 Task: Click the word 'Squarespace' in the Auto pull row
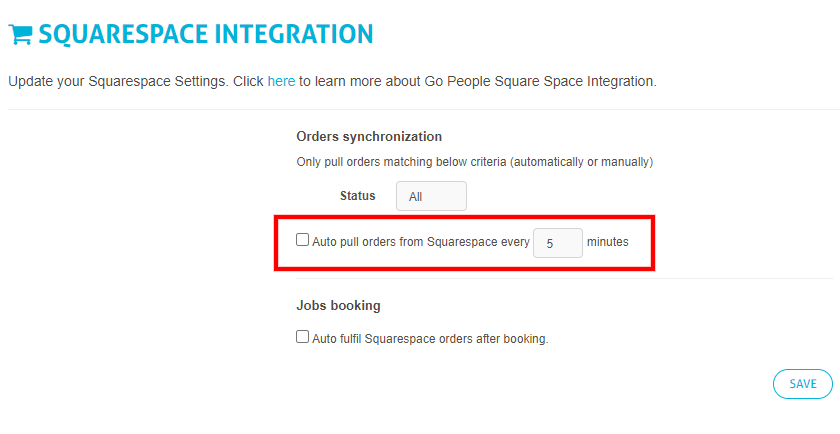coord(462,242)
